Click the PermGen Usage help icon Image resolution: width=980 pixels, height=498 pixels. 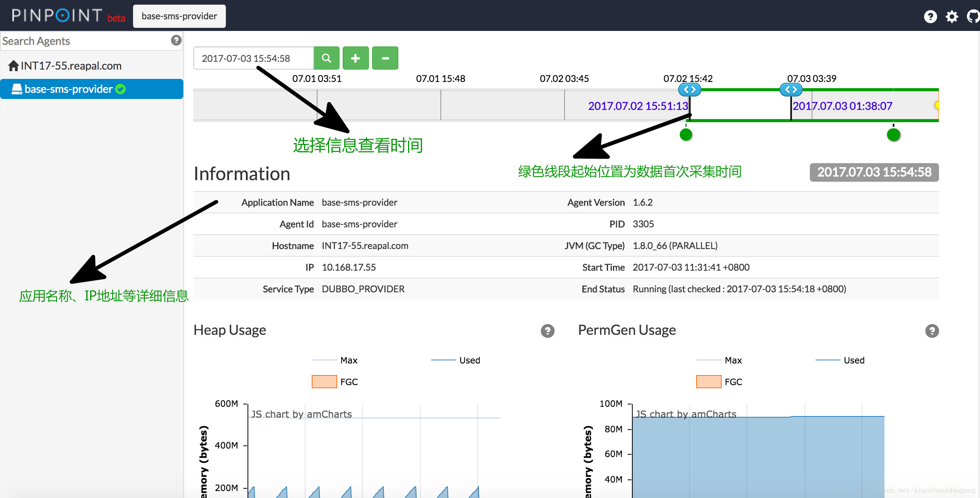[x=932, y=331]
